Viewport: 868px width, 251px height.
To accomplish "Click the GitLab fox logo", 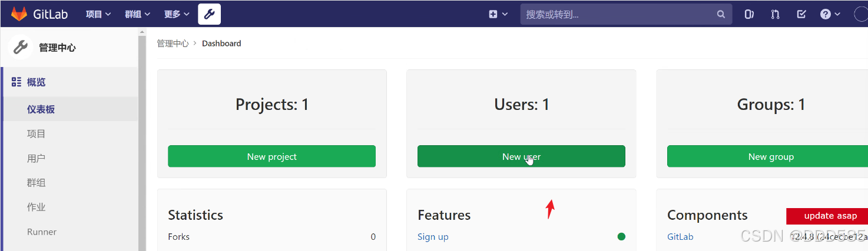I will pyautogui.click(x=19, y=14).
